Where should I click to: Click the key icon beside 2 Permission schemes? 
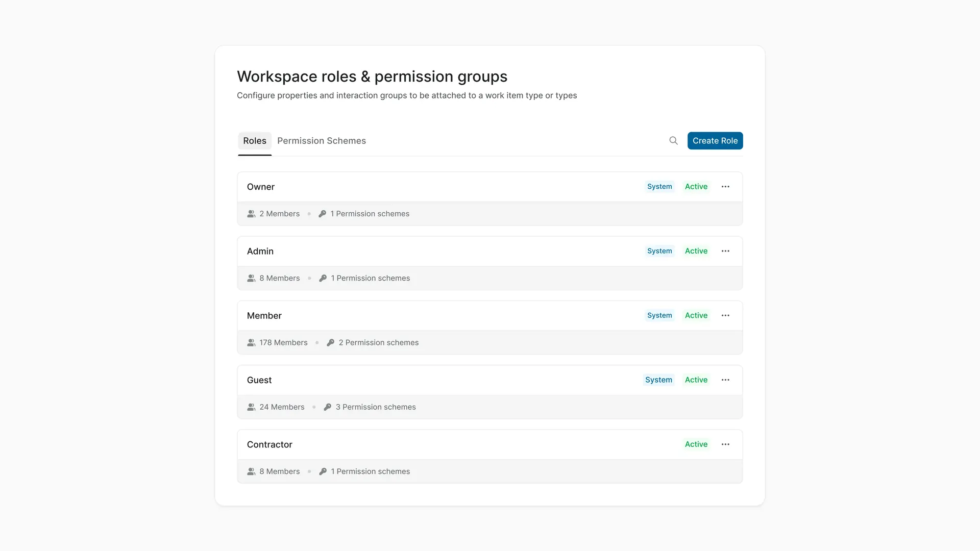click(x=330, y=343)
